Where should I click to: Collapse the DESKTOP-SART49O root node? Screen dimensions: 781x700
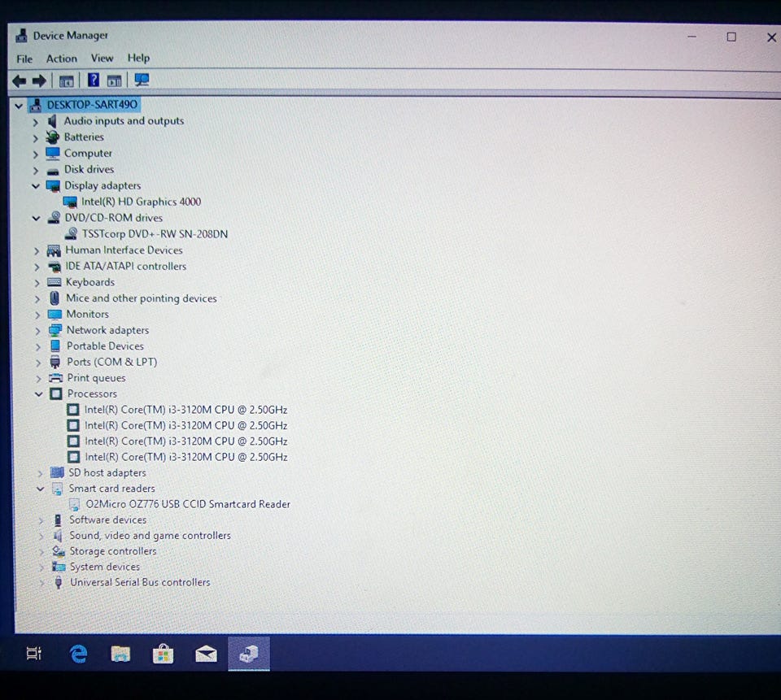19,106
